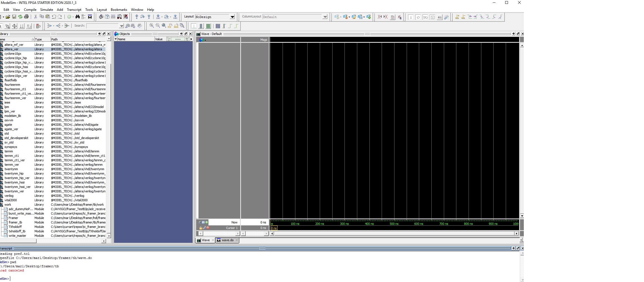The width and height of the screenshot is (644, 282).
Task: Click the Insert Cursor yellow icon
Action: click(x=457, y=17)
